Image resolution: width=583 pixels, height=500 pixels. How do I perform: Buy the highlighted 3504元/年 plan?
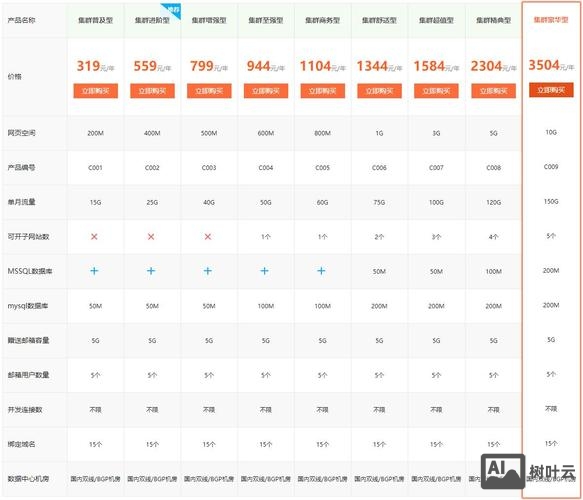coord(551,90)
